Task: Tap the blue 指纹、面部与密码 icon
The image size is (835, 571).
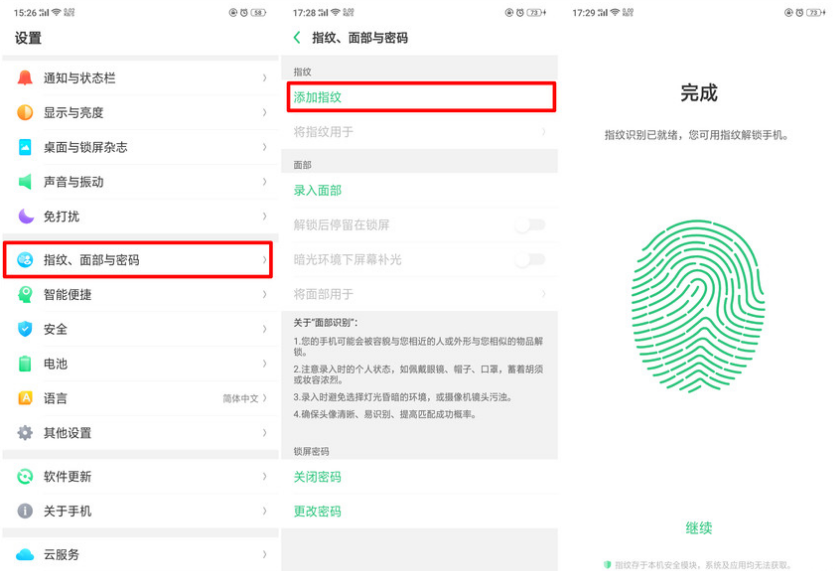Action: click(x=25, y=260)
